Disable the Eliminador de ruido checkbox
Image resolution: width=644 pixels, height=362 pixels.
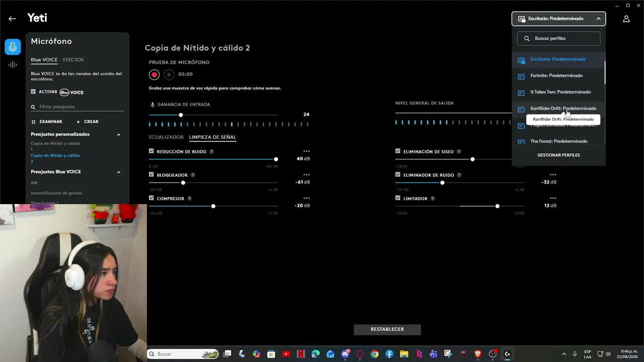point(398,174)
